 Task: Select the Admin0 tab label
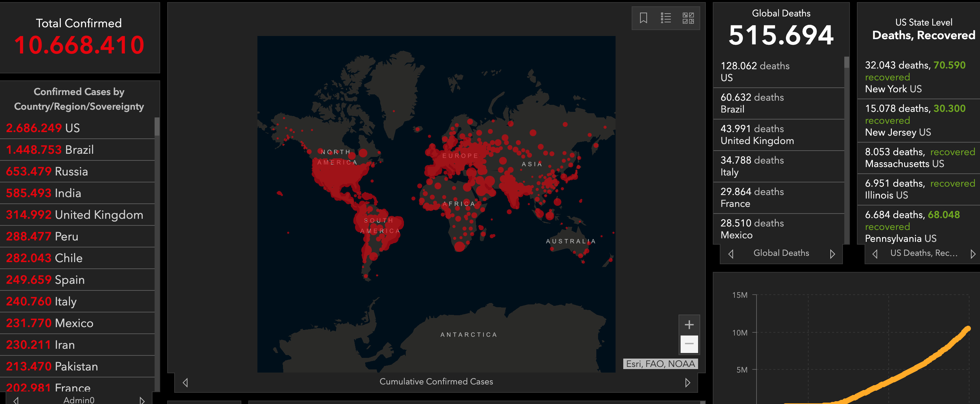click(x=79, y=400)
